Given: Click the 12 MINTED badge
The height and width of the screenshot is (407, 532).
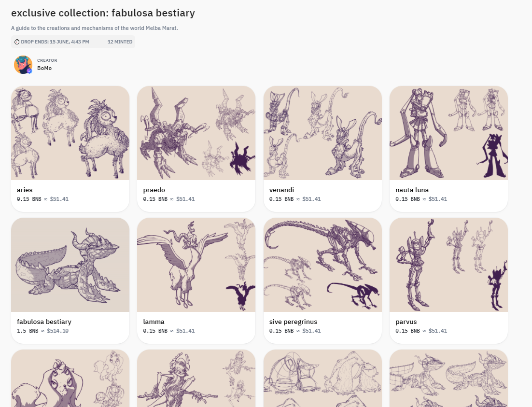Looking at the screenshot, I should click(120, 42).
